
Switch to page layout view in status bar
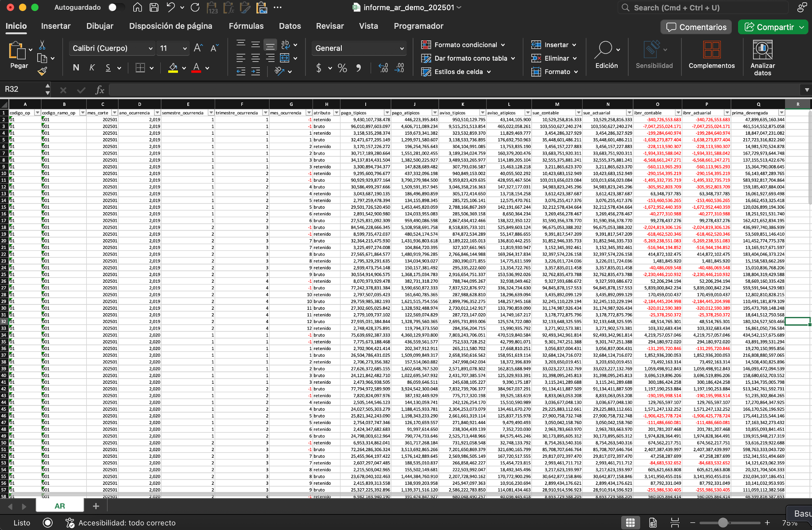point(653,523)
